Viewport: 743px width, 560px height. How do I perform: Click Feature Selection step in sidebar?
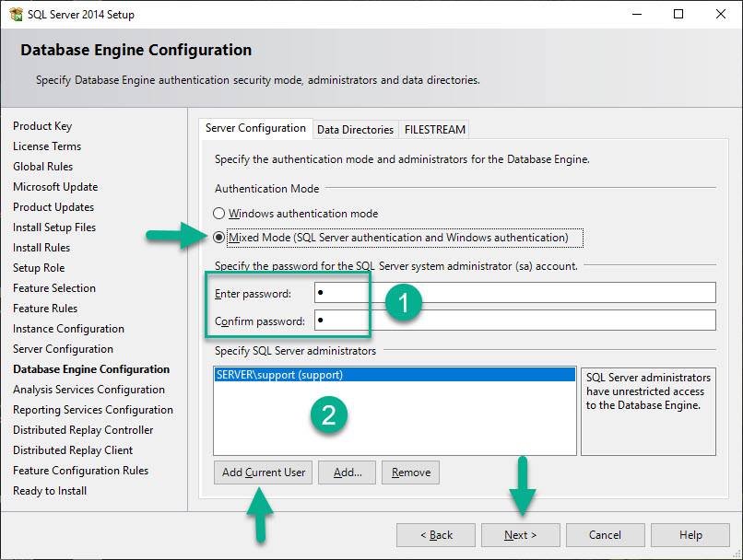[x=54, y=288]
